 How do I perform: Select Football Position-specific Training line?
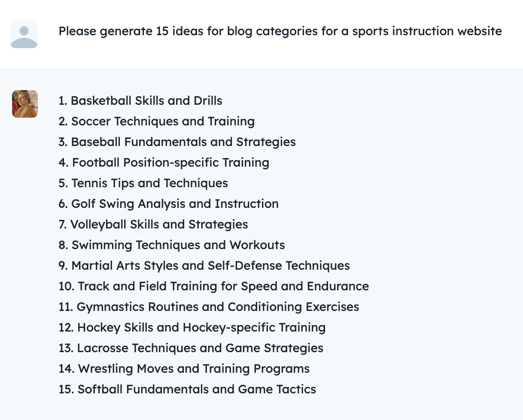click(164, 162)
